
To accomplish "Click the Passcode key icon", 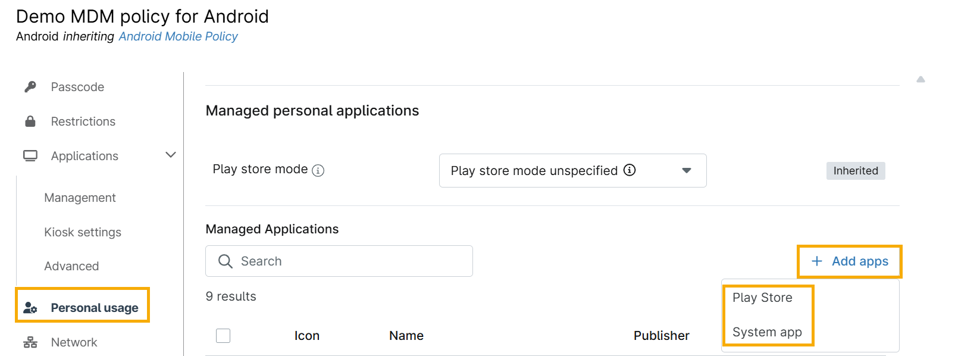I will point(30,87).
